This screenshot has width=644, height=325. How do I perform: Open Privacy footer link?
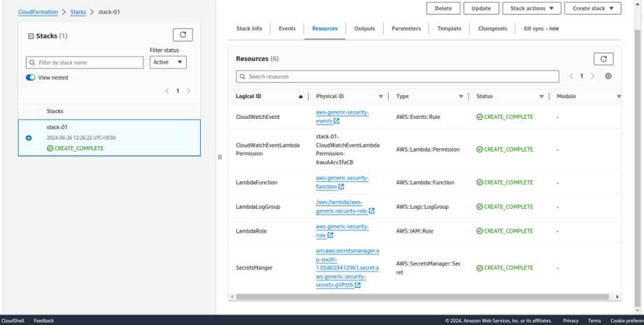(x=571, y=321)
